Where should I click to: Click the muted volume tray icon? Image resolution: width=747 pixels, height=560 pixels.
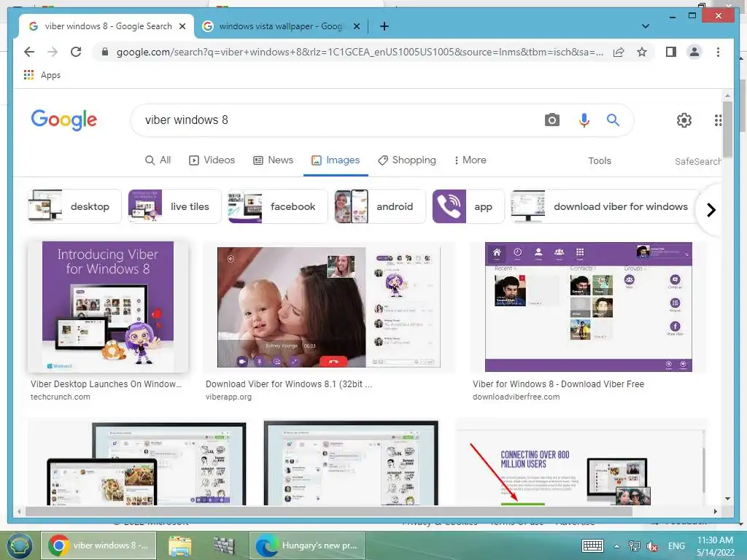[651, 546]
